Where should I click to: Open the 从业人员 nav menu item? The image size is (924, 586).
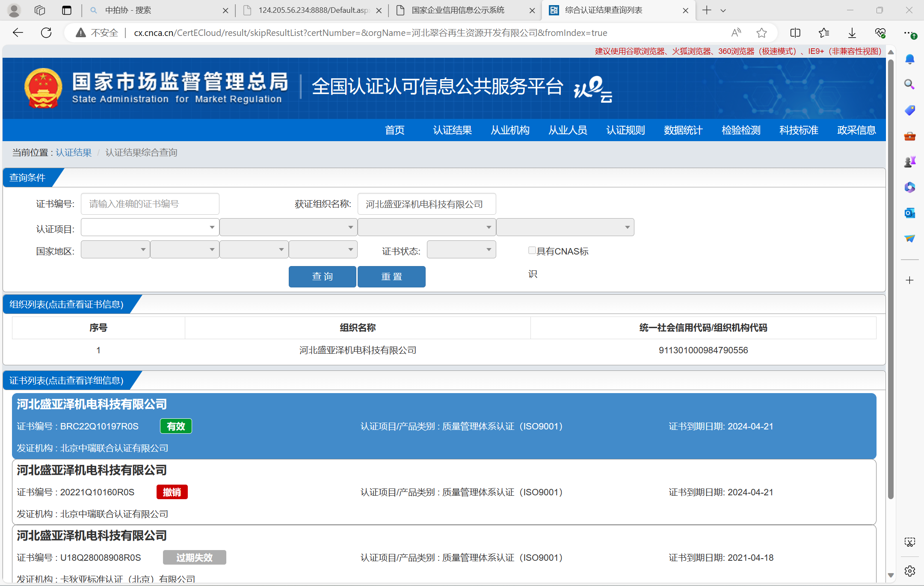click(x=568, y=130)
